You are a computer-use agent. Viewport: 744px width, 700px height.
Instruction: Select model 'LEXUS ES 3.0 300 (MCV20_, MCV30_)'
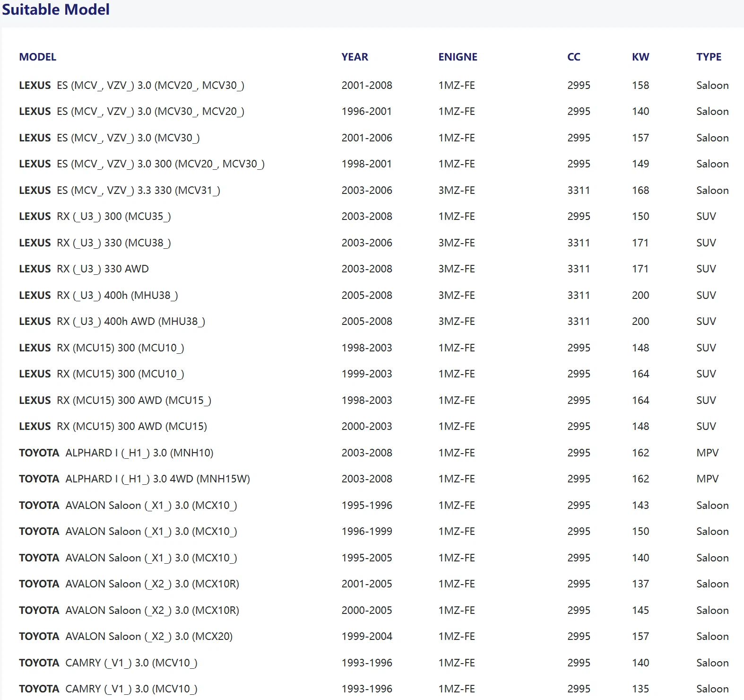(x=142, y=164)
